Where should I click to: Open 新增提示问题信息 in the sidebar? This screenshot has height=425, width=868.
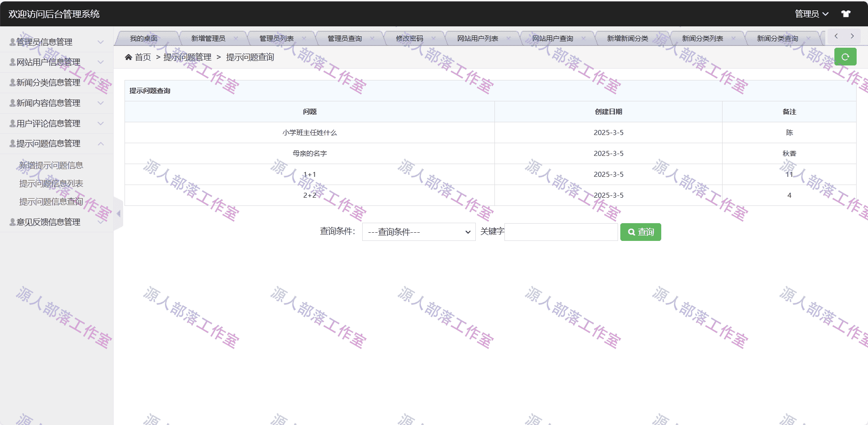51,165
